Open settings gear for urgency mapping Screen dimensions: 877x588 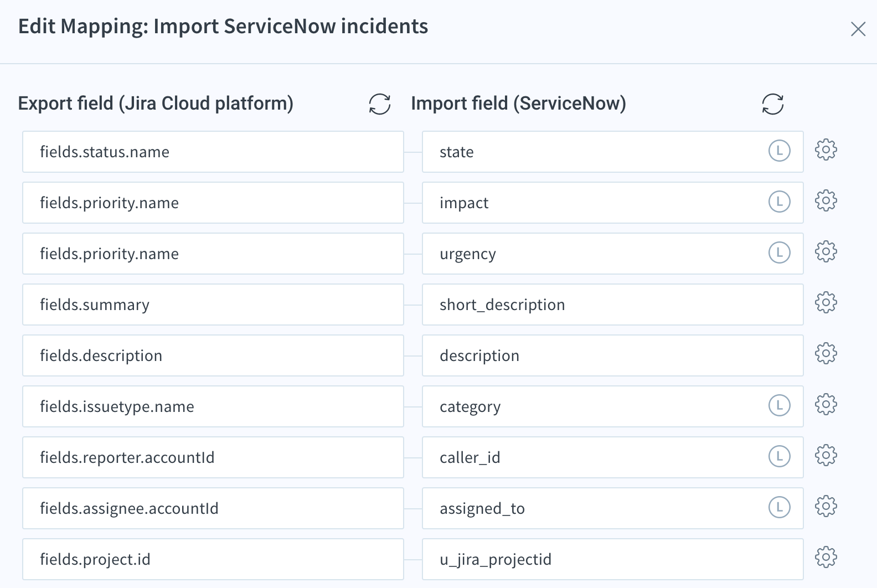(826, 251)
